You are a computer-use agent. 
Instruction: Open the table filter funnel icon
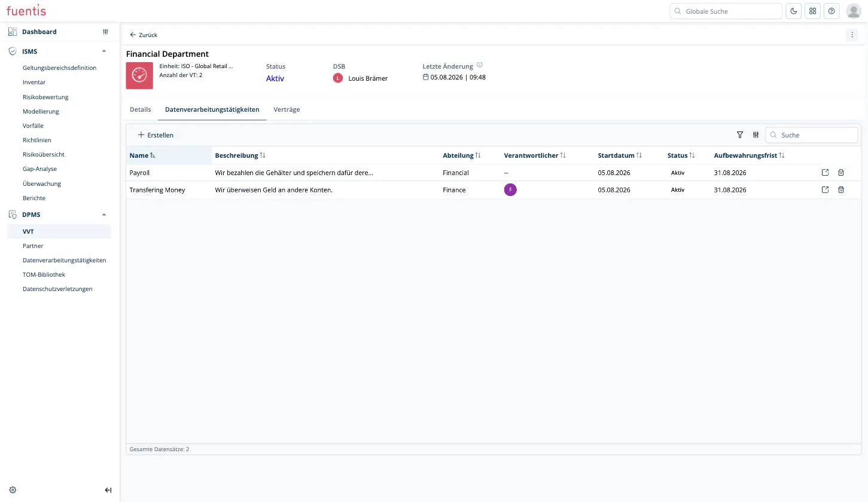(x=740, y=135)
